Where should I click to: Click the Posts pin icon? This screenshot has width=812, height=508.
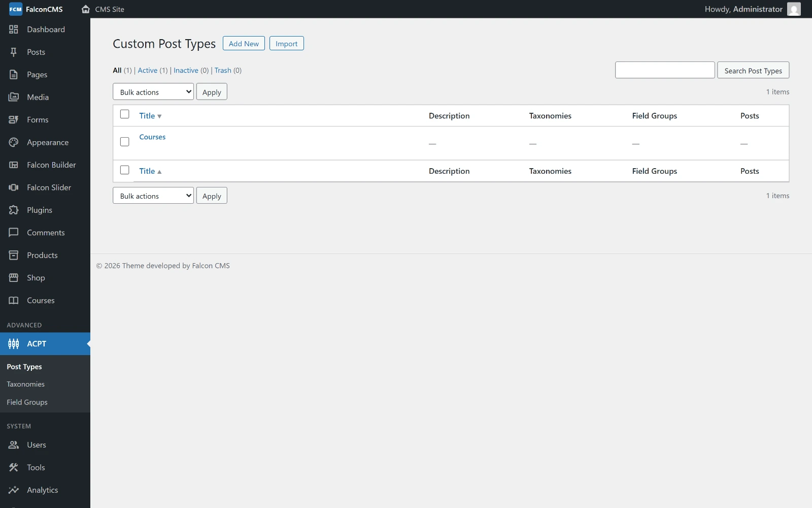[14, 52]
